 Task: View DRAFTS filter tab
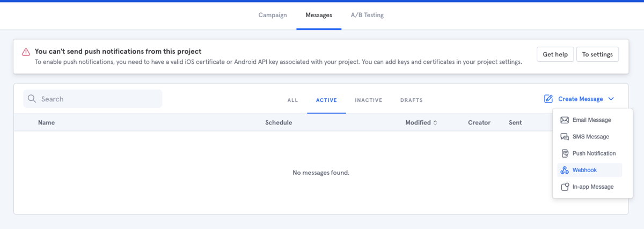pos(412,100)
